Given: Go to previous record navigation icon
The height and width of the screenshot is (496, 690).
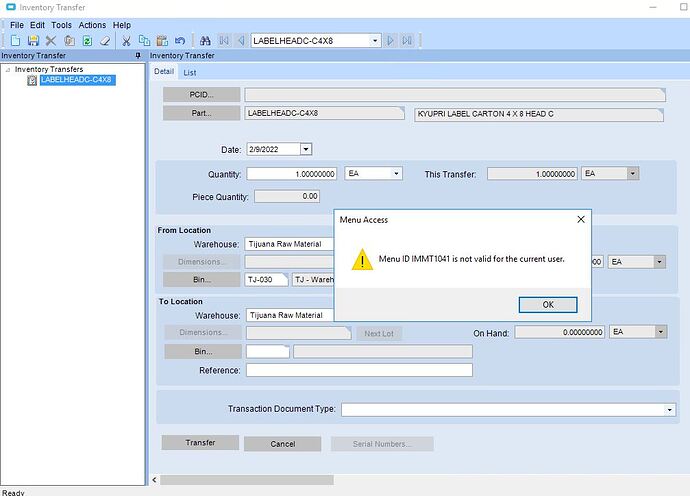Looking at the screenshot, I should [241, 40].
